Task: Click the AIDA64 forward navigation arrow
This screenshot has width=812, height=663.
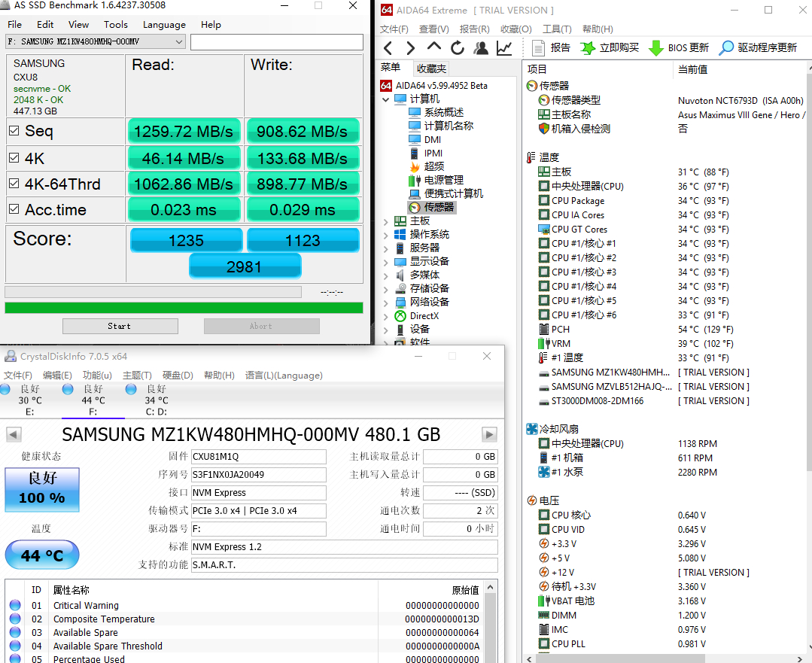Action: click(411, 48)
